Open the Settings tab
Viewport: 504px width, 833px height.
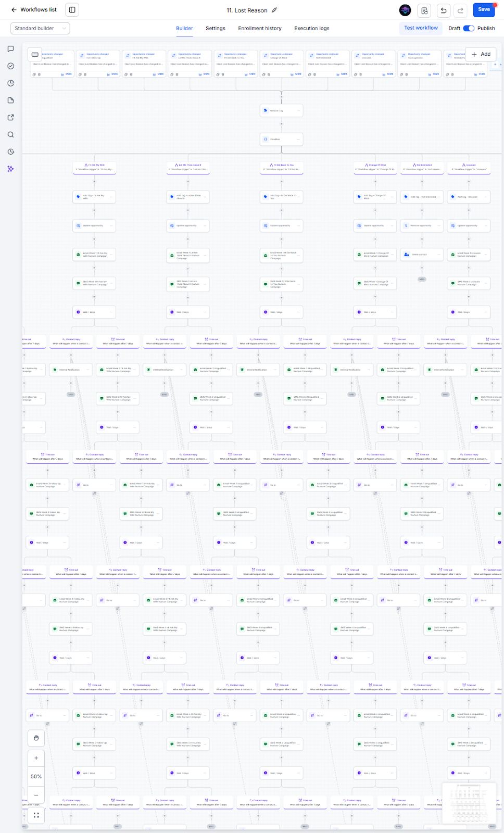216,29
